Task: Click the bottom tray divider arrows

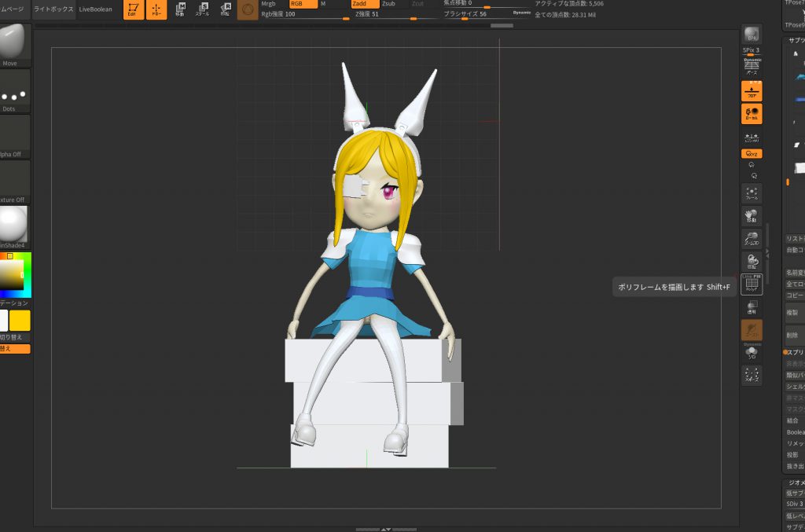Action: click(386, 529)
